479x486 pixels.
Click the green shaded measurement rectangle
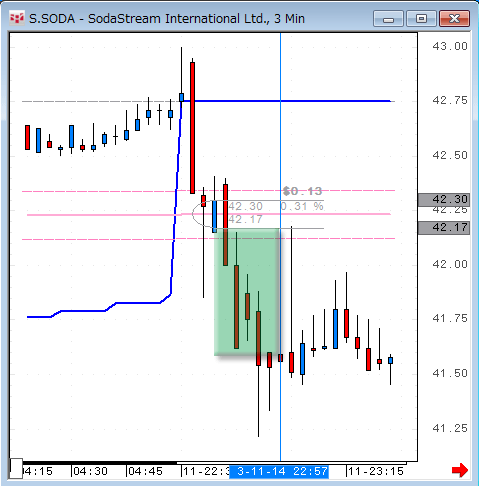247,292
